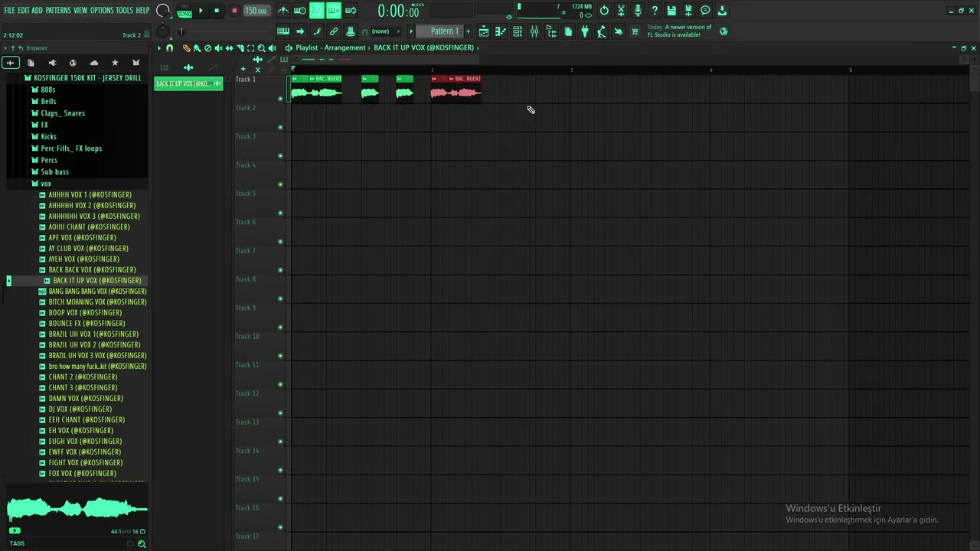This screenshot has height=551, width=980.
Task: Open Playlist options menu arrow
Action: tap(159, 48)
